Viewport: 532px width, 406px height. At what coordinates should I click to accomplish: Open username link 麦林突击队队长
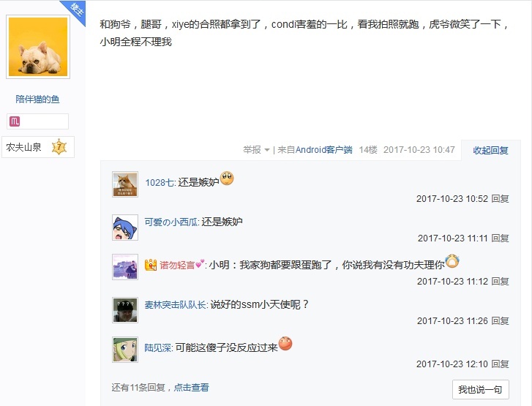[x=176, y=304]
